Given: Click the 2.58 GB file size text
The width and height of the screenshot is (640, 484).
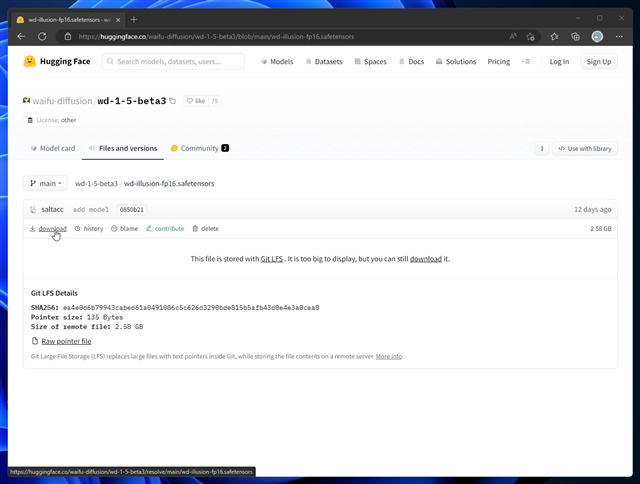Looking at the screenshot, I should [600, 229].
